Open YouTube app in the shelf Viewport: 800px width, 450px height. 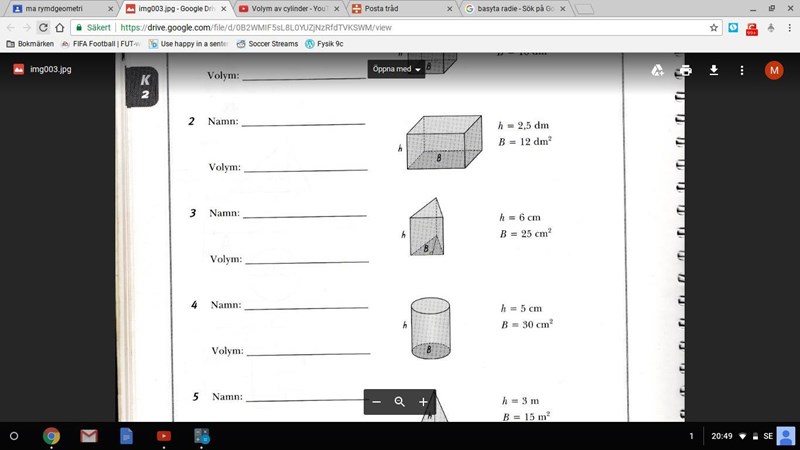pos(163,437)
